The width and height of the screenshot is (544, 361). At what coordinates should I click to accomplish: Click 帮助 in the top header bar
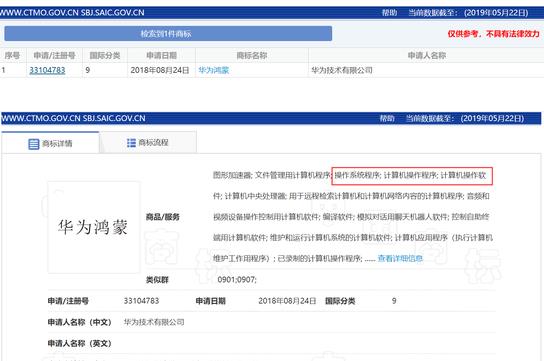click(x=389, y=13)
